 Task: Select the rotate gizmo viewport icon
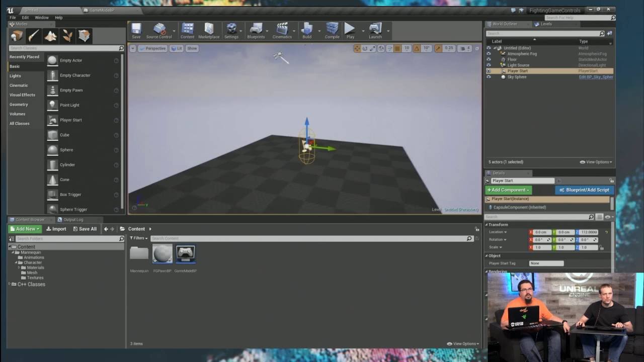[365, 48]
